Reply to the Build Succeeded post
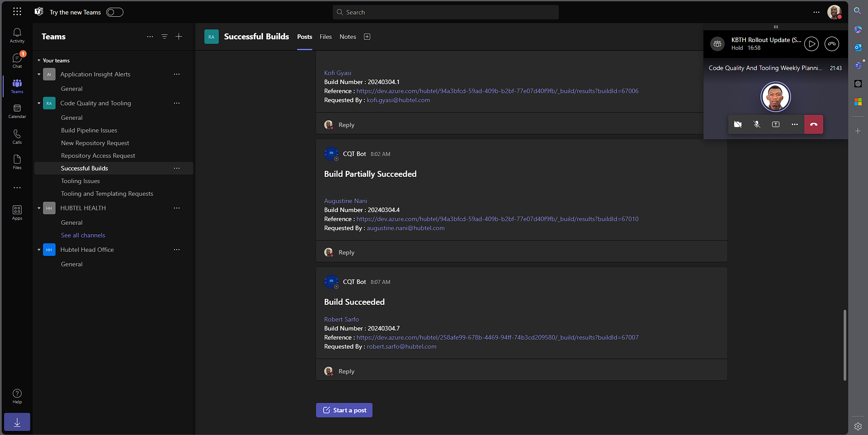Image resolution: width=868 pixels, height=435 pixels. pyautogui.click(x=346, y=371)
